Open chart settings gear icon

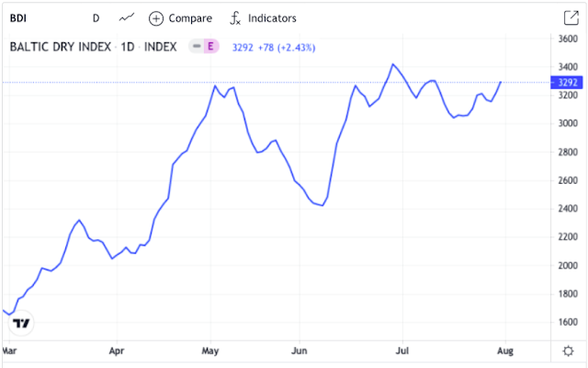(x=569, y=351)
